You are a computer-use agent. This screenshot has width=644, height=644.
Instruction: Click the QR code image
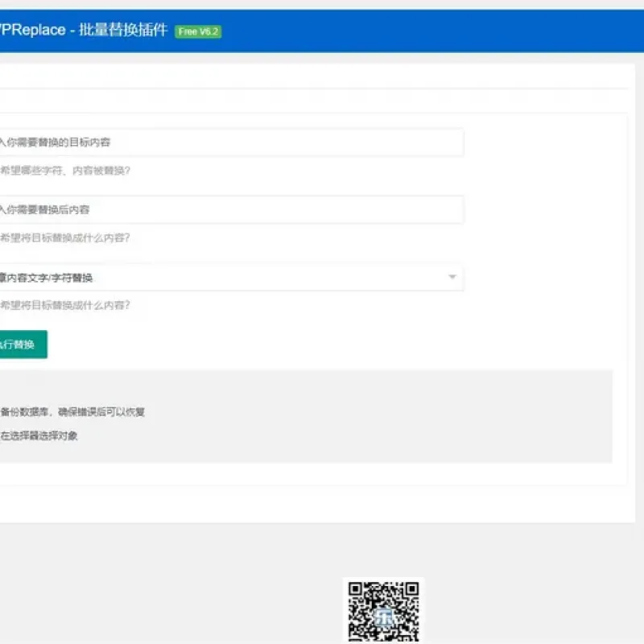(384, 610)
